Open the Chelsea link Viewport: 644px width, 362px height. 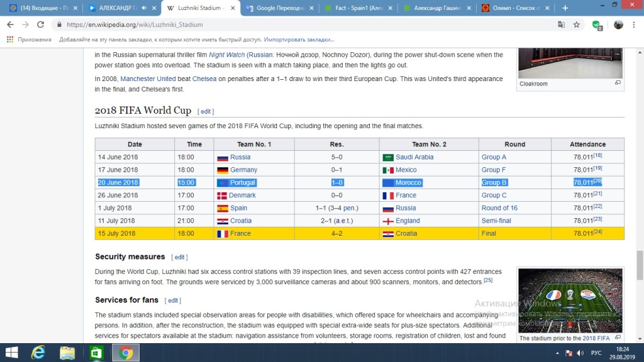coord(204,79)
